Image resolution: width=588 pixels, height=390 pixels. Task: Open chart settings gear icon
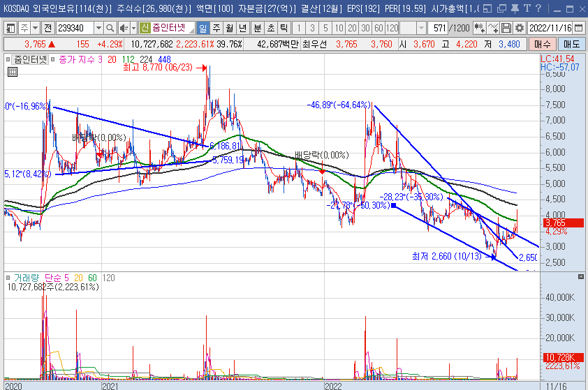pos(520,28)
